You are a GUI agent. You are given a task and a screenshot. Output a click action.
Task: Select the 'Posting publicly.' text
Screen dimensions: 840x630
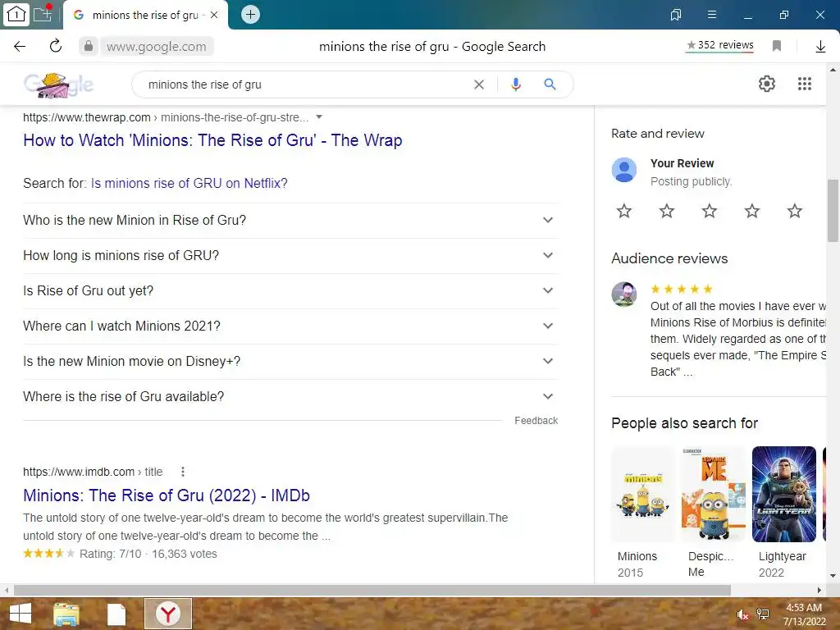pos(691,181)
